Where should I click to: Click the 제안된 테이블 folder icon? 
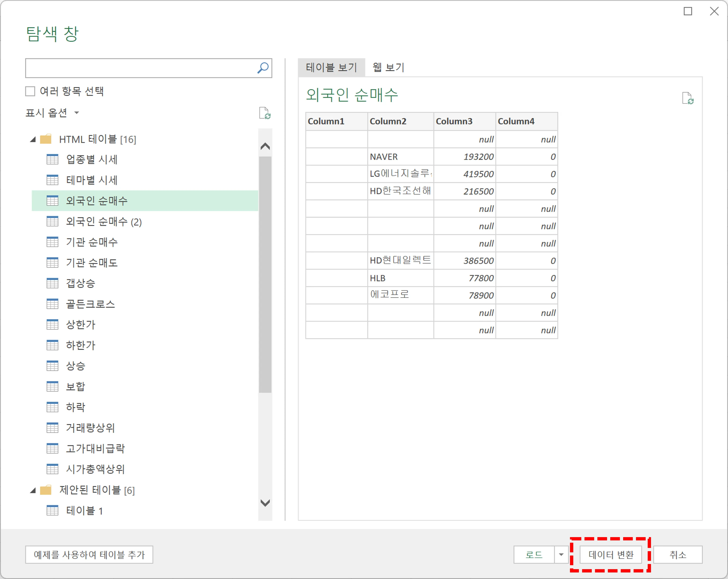46,490
